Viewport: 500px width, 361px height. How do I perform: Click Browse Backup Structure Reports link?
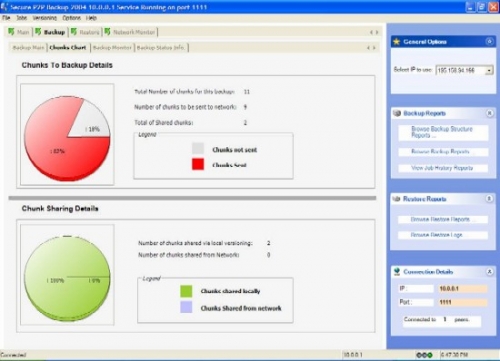443,132
